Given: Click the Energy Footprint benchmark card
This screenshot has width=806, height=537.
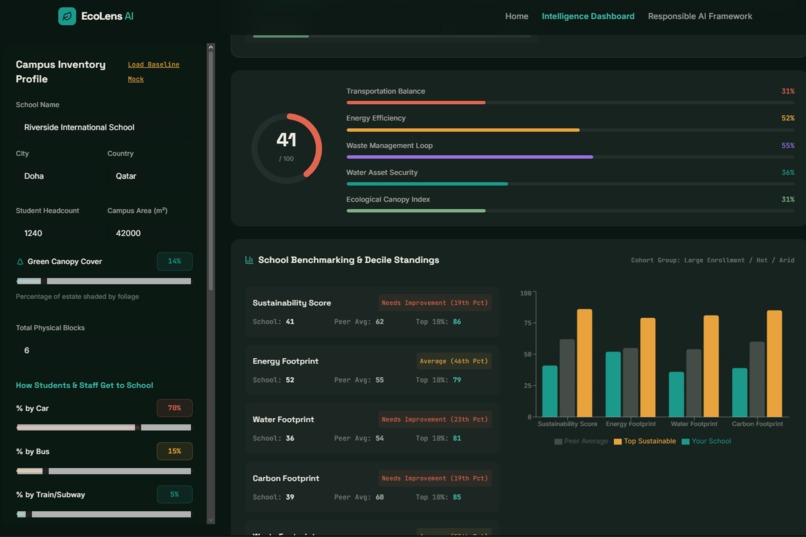Looking at the screenshot, I should click(372, 370).
